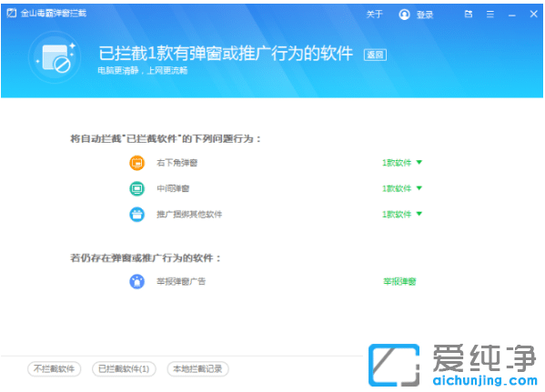Screen dimensions: 545x392
Task: Open the hamburger main menu icon
Action: (490, 15)
